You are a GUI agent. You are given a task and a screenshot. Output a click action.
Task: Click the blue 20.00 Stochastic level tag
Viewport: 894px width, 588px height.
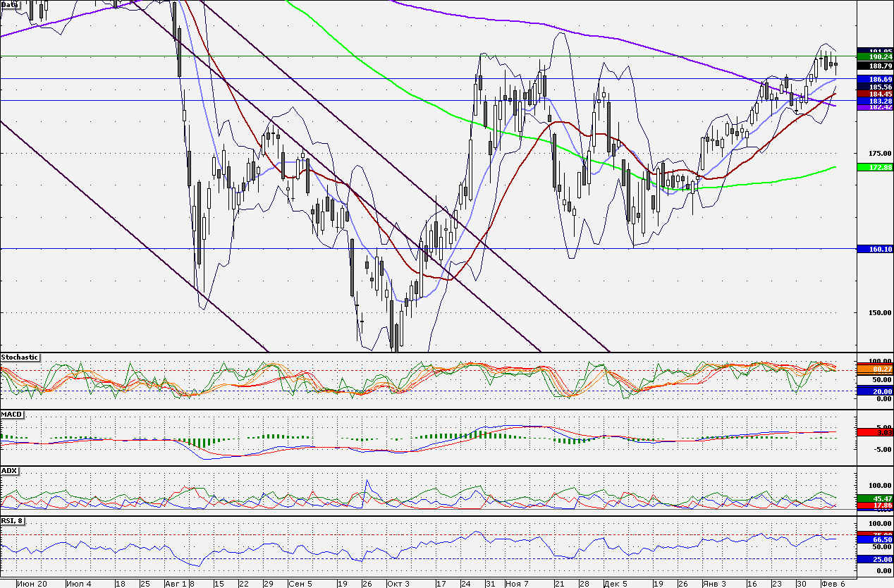click(875, 391)
